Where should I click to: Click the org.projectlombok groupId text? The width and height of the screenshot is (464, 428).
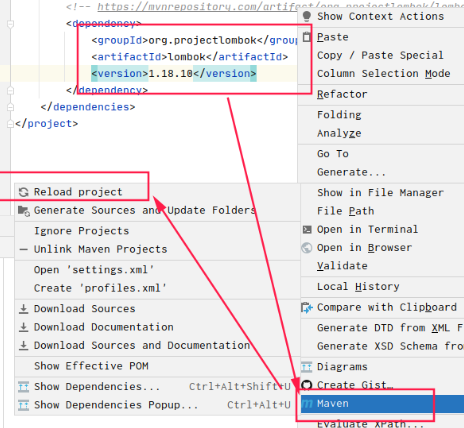point(202,40)
